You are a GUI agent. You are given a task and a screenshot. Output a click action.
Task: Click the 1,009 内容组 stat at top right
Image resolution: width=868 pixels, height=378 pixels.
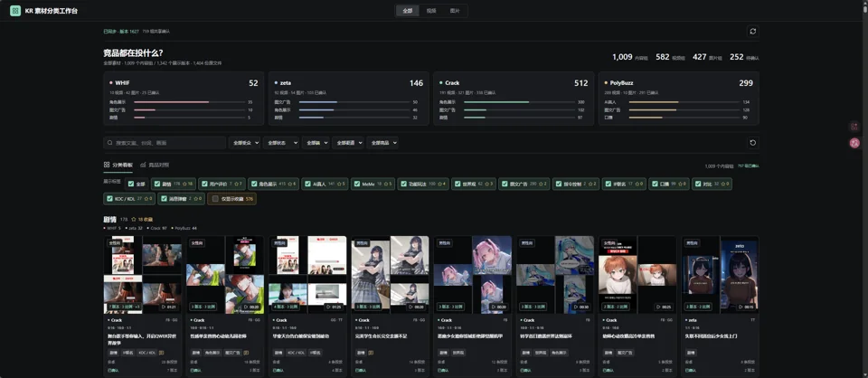(x=630, y=57)
